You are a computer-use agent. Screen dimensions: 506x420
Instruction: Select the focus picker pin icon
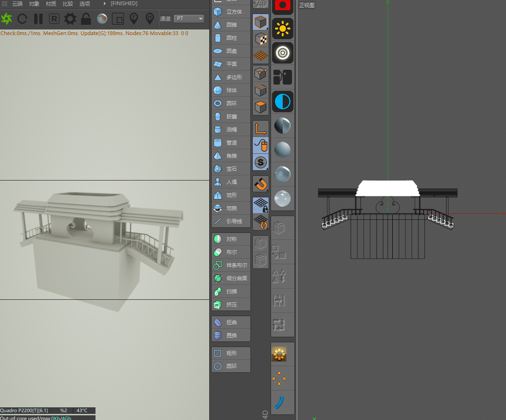coord(134,19)
